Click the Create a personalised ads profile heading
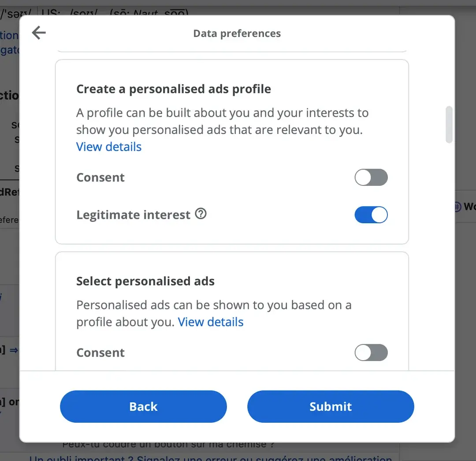The width and height of the screenshot is (476, 461). (174, 89)
